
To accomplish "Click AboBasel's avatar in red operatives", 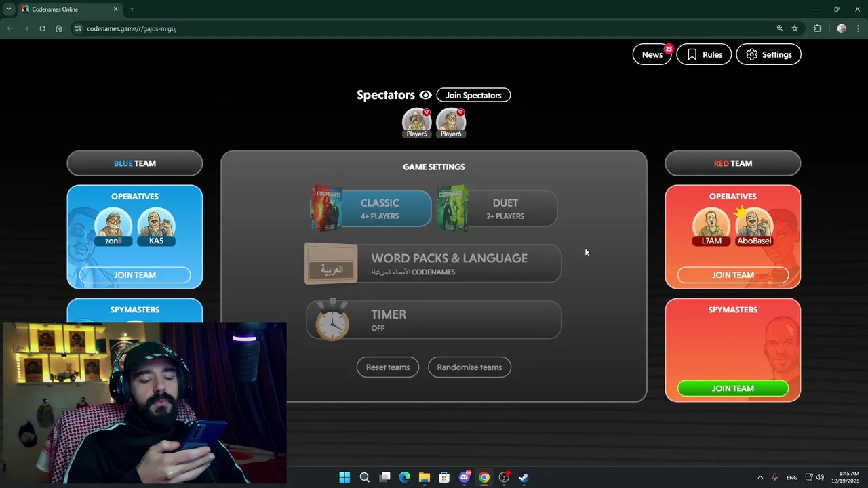I will coord(754,226).
